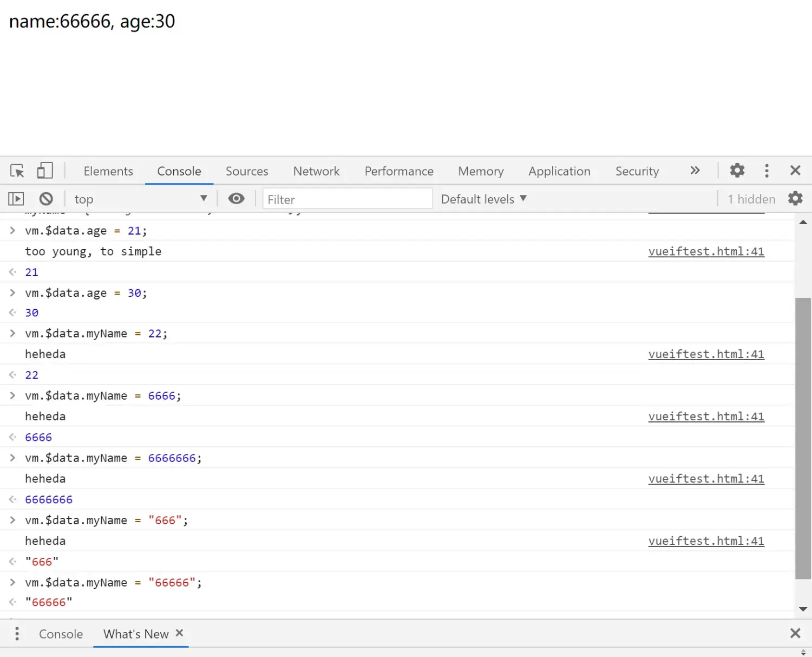Expand the Default levels dropdown

click(483, 199)
